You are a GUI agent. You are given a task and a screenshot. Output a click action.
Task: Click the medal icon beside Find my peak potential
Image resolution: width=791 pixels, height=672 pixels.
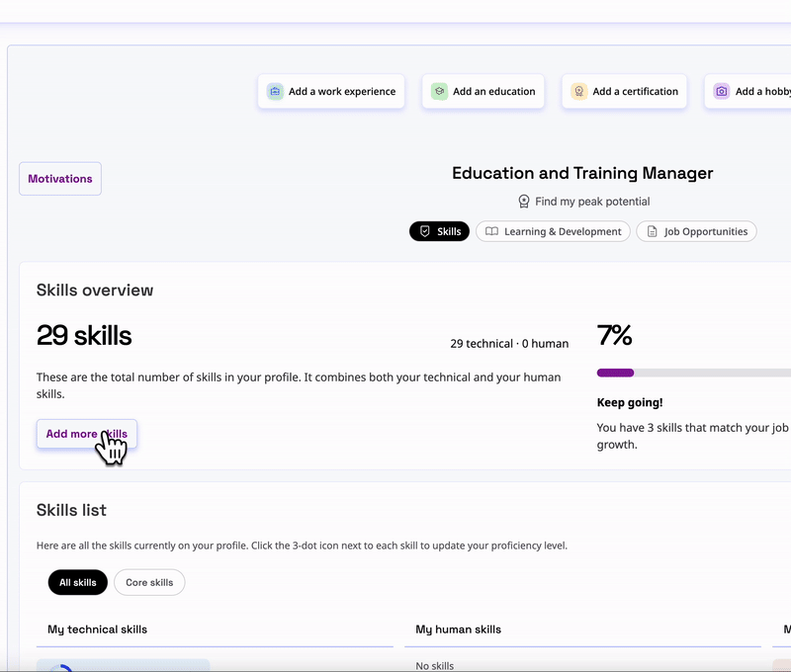pyautogui.click(x=524, y=202)
